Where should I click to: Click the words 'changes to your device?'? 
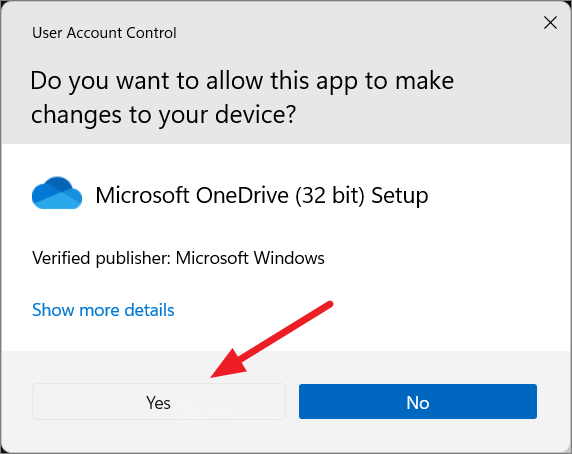tap(163, 115)
